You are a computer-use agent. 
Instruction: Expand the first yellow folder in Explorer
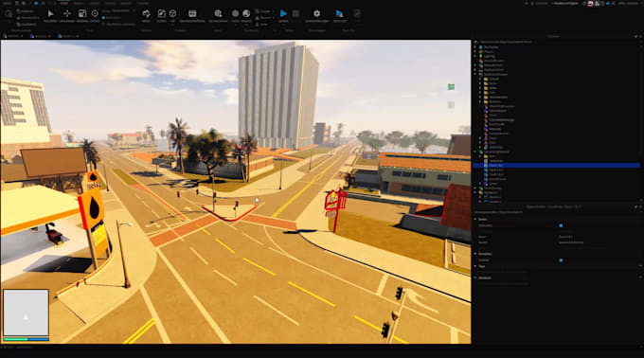(x=480, y=79)
